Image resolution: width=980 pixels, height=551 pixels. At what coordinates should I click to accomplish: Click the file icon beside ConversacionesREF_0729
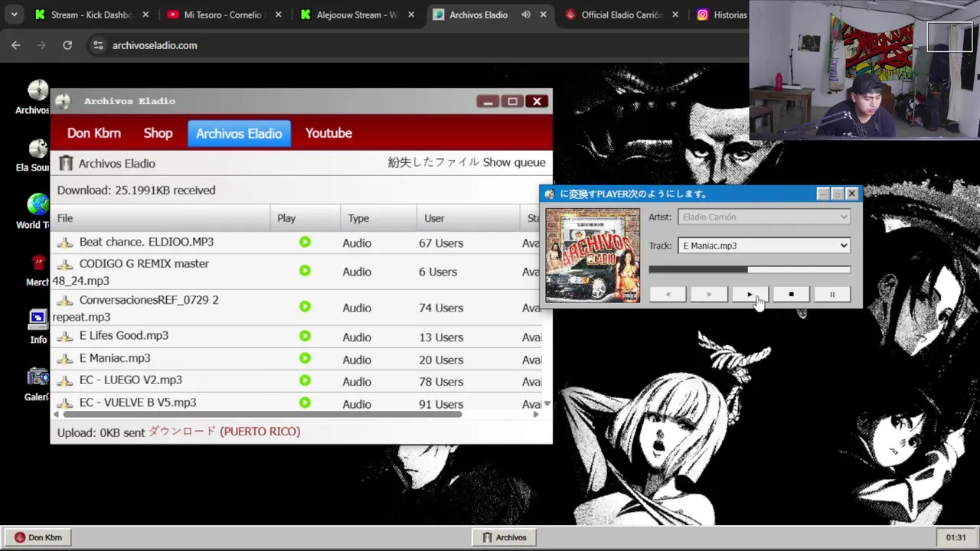[65, 301]
